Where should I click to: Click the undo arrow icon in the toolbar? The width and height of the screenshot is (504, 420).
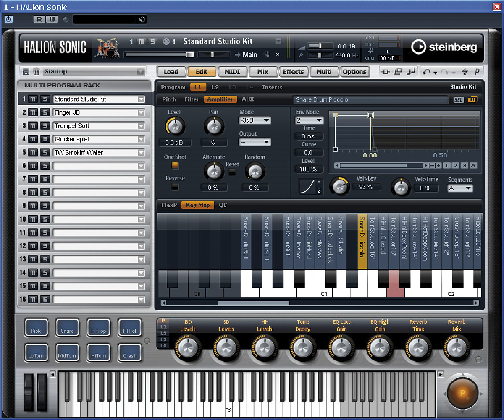tap(427, 72)
